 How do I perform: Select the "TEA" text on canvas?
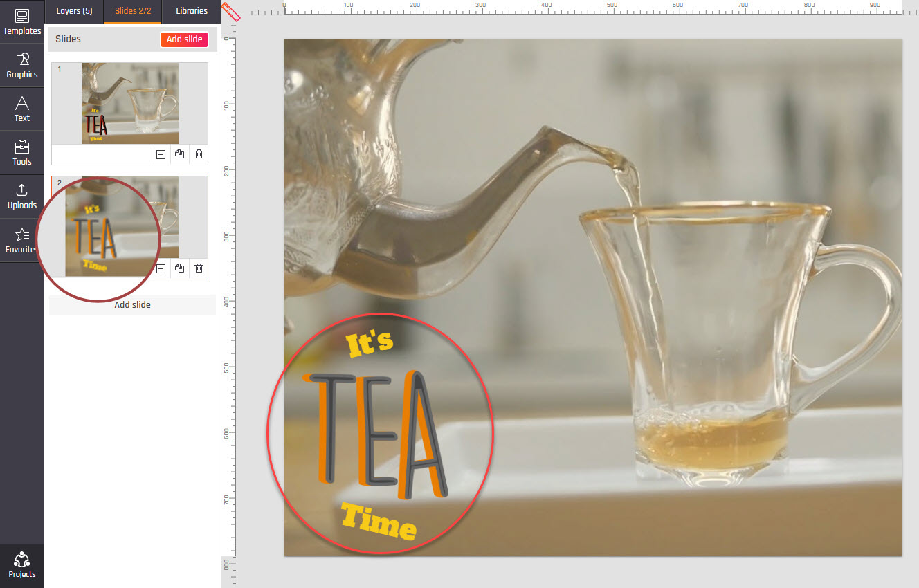[x=376, y=434]
